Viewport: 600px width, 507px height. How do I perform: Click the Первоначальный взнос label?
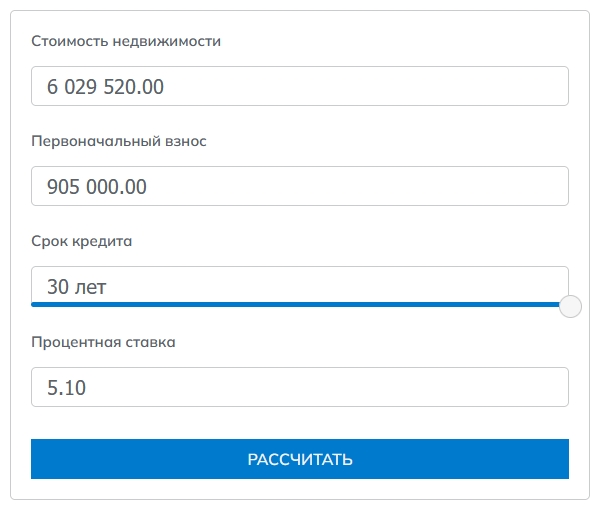(x=119, y=141)
